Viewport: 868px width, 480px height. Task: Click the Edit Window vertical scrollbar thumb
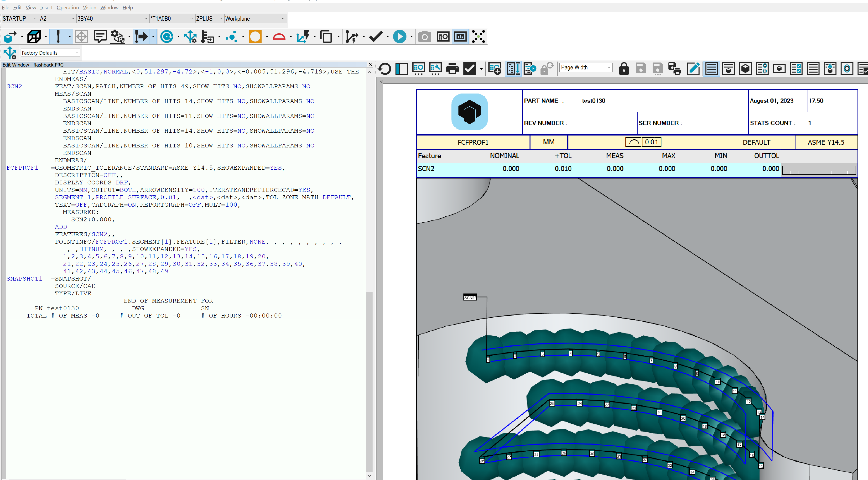pos(369,381)
